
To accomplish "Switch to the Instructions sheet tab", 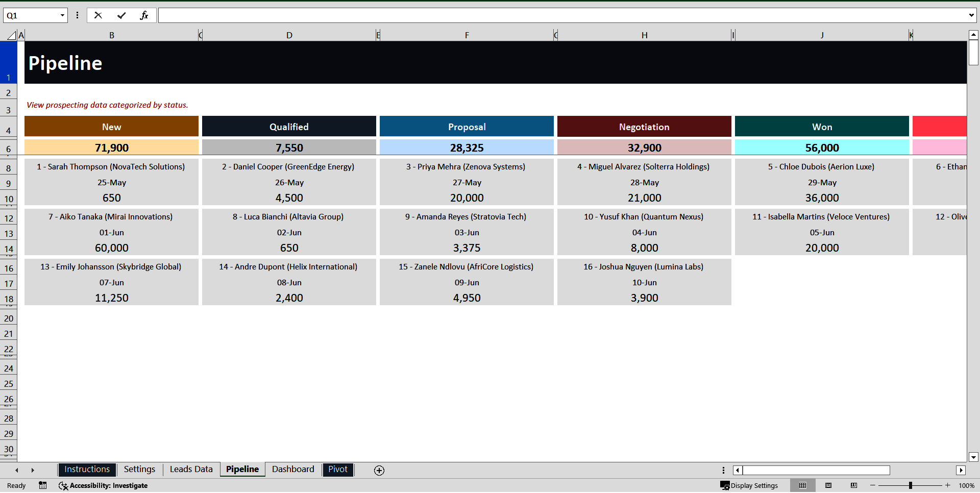I will 87,470.
